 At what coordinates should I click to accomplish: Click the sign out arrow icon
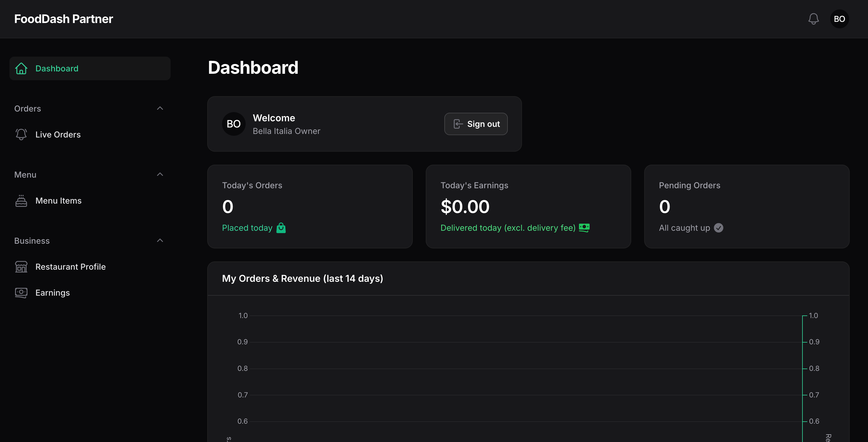click(x=458, y=124)
